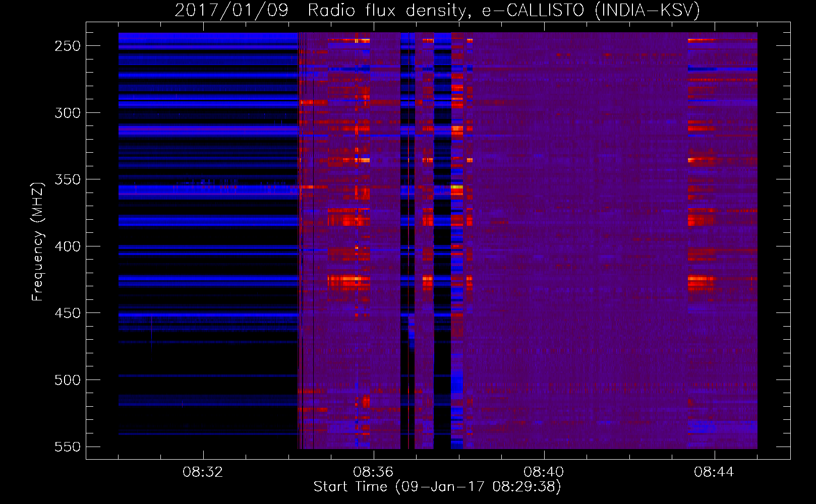The width and height of the screenshot is (816, 504).
Task: Select the 550 frequency tick label
Action: click(x=68, y=447)
